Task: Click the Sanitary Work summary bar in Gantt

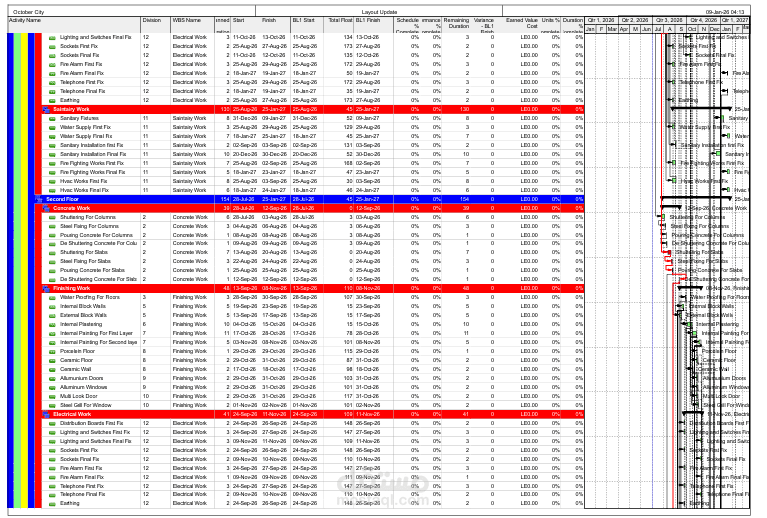Action: click(x=701, y=109)
